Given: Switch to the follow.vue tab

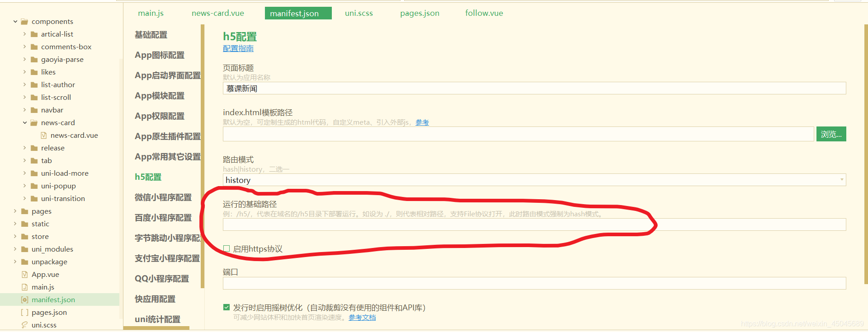Looking at the screenshot, I should 484,14.
